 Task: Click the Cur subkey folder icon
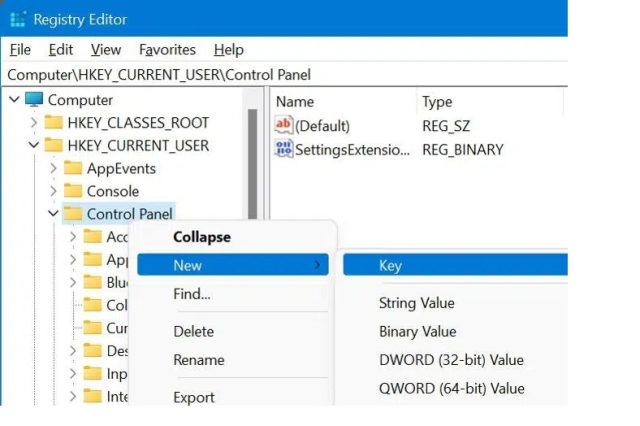click(93, 328)
